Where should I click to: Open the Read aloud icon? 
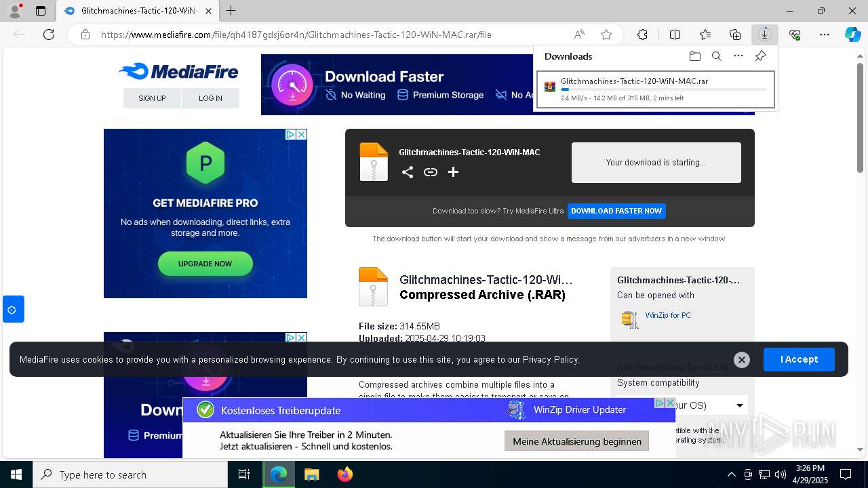tap(579, 35)
